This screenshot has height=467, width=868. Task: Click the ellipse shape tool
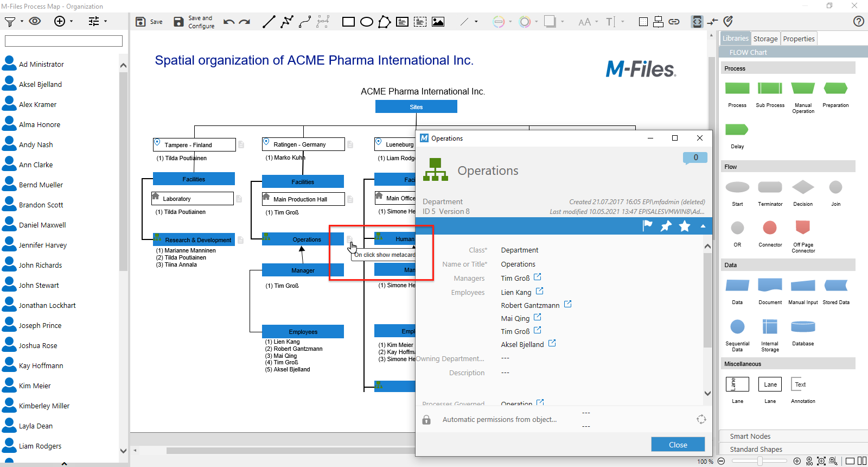[x=367, y=22]
